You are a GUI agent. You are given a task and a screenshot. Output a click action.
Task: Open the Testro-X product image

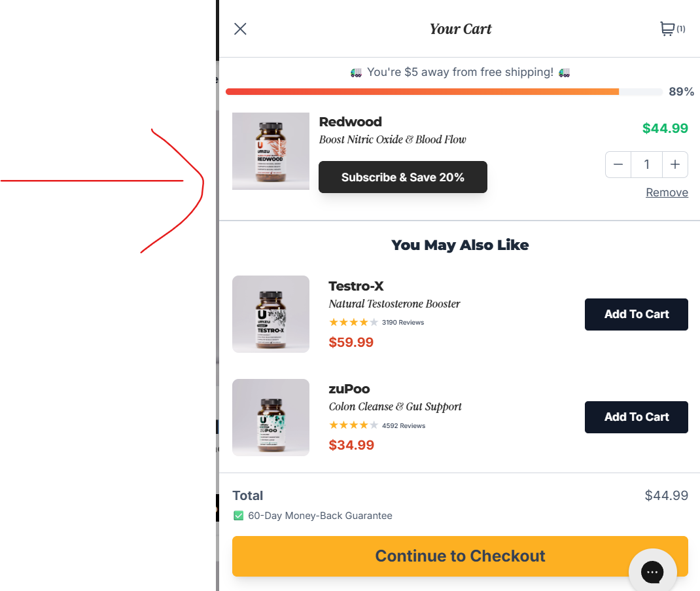pos(271,314)
